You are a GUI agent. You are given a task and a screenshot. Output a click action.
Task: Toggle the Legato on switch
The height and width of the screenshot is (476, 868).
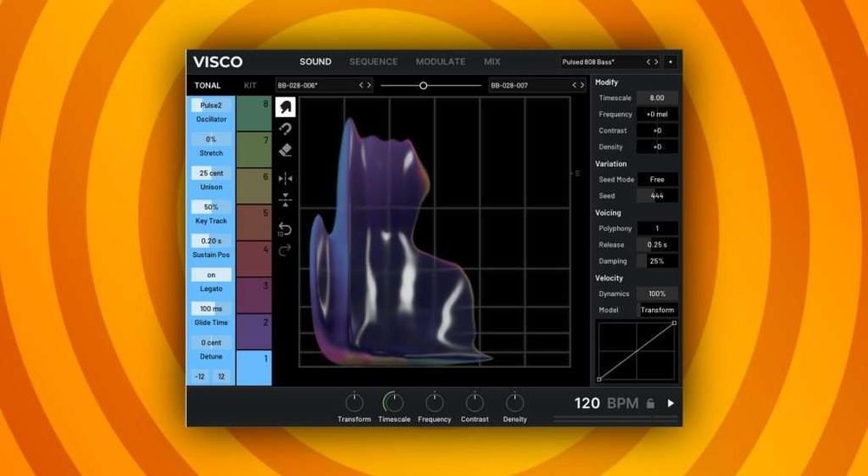(211, 274)
